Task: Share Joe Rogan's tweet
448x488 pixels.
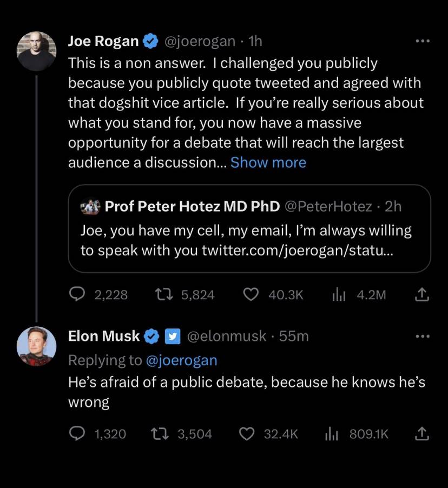Action: (422, 294)
